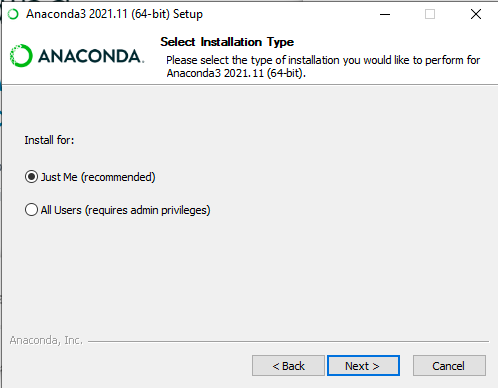Screen dimensions: 498x388
Task: Click the grayed-out maximize window button
Action: coord(430,14)
